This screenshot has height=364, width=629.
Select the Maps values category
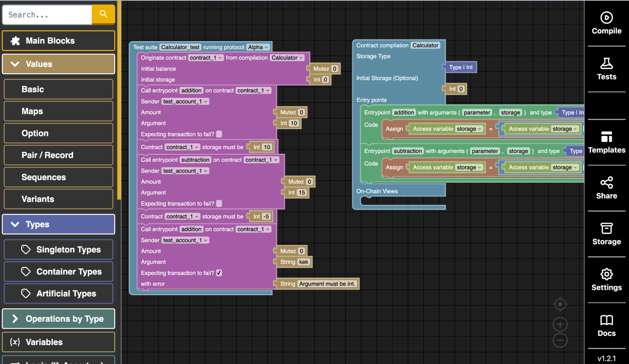coord(59,111)
